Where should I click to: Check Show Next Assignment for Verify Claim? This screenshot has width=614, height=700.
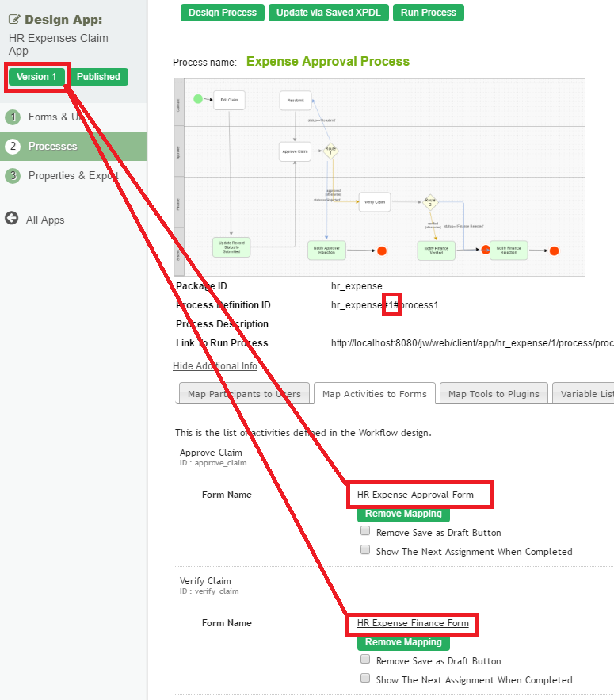pyautogui.click(x=365, y=679)
